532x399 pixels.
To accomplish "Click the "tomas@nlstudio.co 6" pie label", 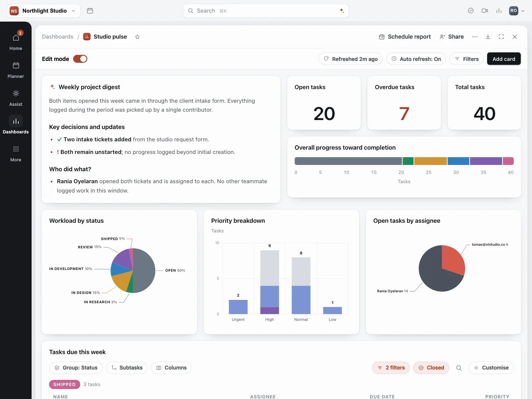I will [x=490, y=244].
